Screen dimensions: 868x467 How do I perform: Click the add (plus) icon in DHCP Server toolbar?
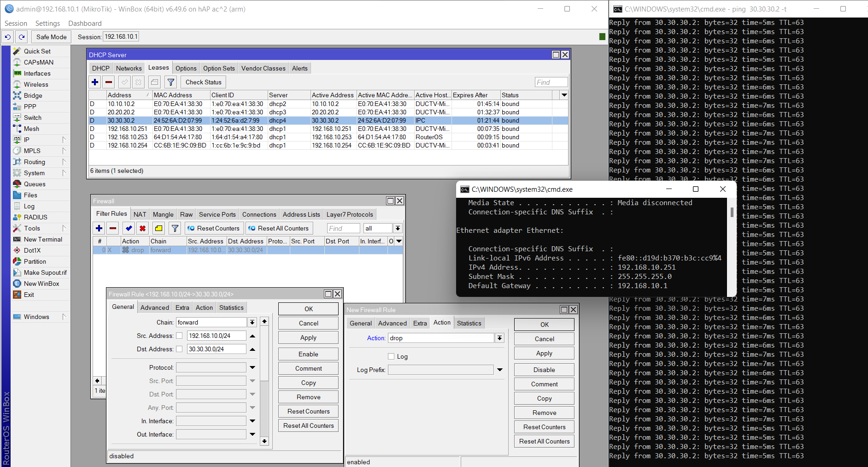(95, 82)
